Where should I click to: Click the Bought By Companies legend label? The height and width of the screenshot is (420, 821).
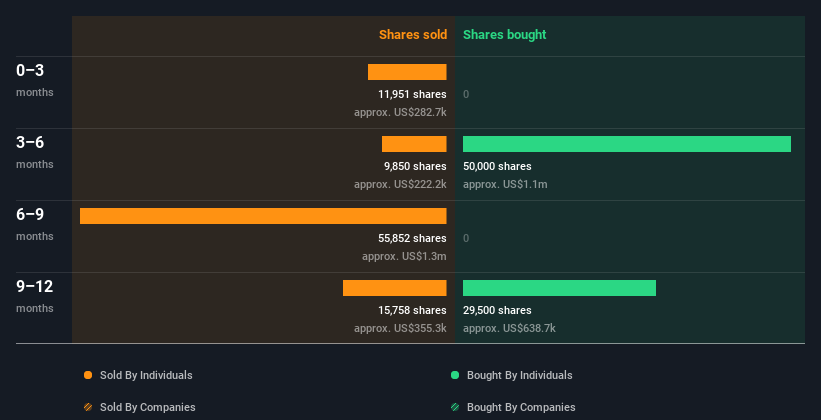pos(521,407)
